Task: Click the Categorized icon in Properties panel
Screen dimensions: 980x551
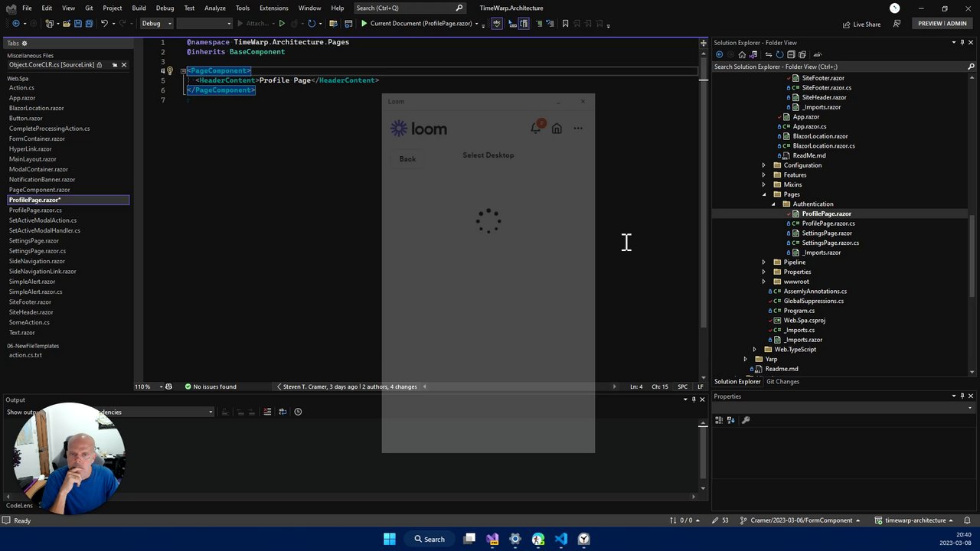Action: point(719,420)
